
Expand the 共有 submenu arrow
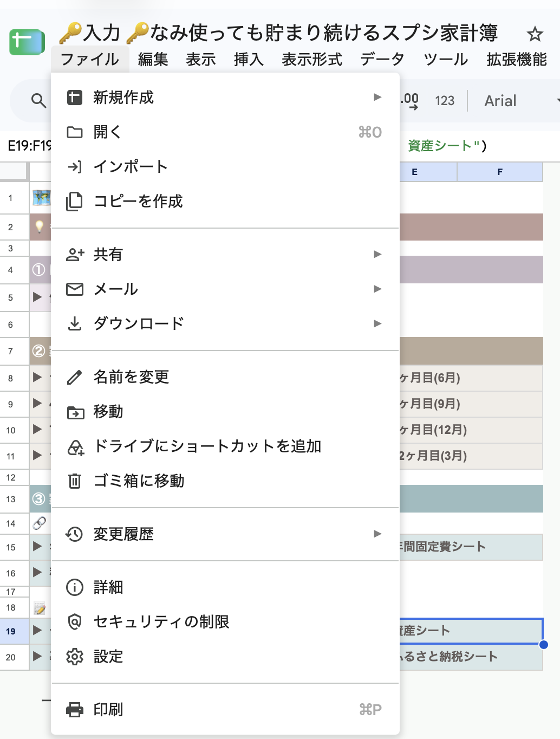377,254
